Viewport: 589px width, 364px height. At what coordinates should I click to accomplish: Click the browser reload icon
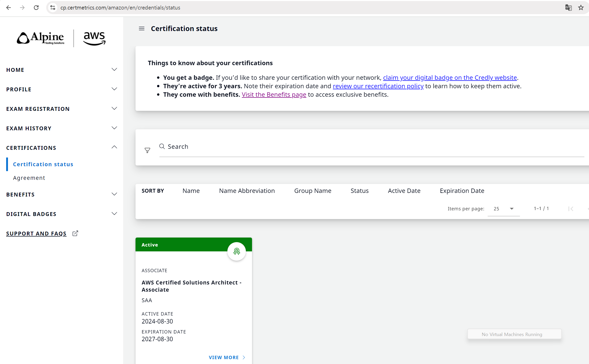coord(36,8)
